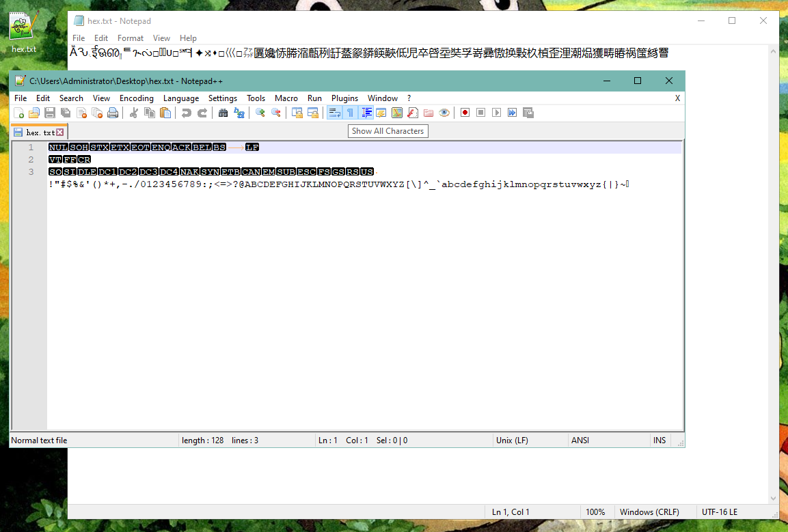The height and width of the screenshot is (532, 788).
Task: Click the Ln : 1 Col : 1 status text
Action: 343,440
